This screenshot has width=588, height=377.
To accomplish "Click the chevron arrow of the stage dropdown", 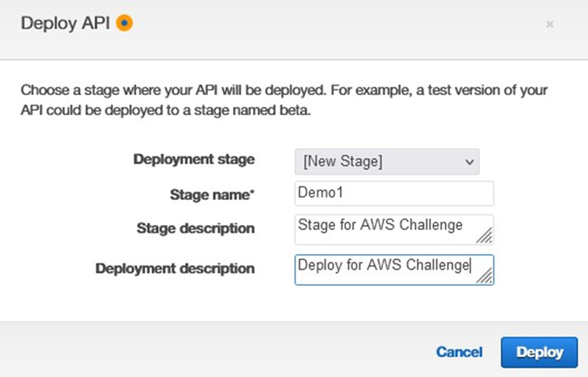I will click(469, 162).
